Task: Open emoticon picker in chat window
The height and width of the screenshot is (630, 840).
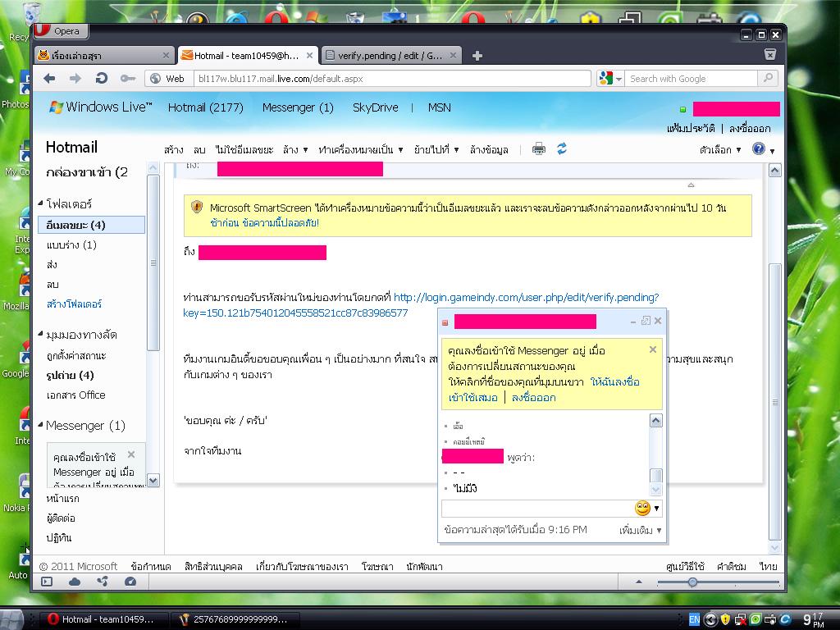Action: pos(642,508)
